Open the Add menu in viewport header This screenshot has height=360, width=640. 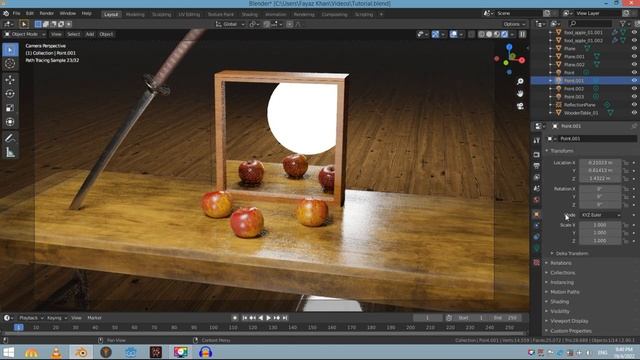pyautogui.click(x=90, y=34)
